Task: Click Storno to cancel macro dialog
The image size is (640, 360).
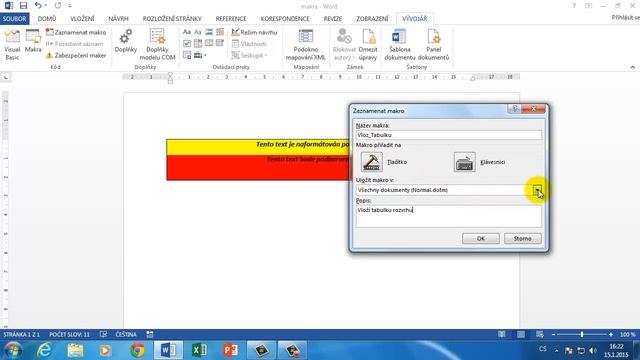Action: coord(522,238)
